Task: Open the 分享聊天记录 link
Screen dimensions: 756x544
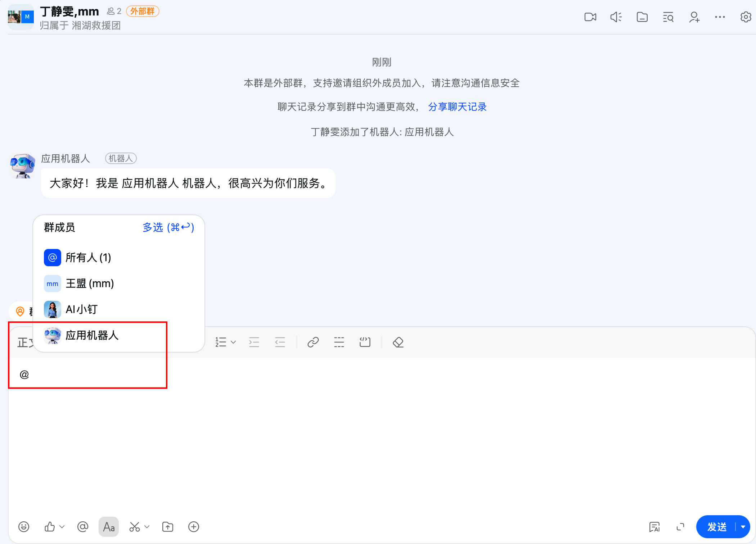Action: pos(457,107)
